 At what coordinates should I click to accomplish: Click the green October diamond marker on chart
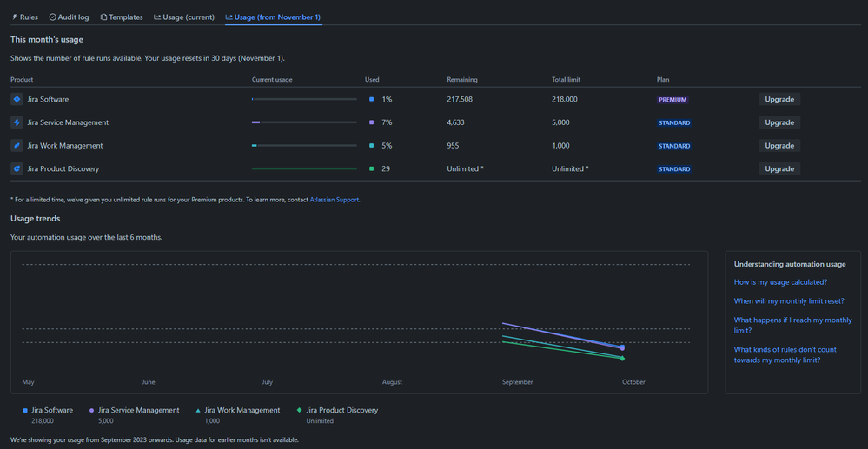[622, 359]
